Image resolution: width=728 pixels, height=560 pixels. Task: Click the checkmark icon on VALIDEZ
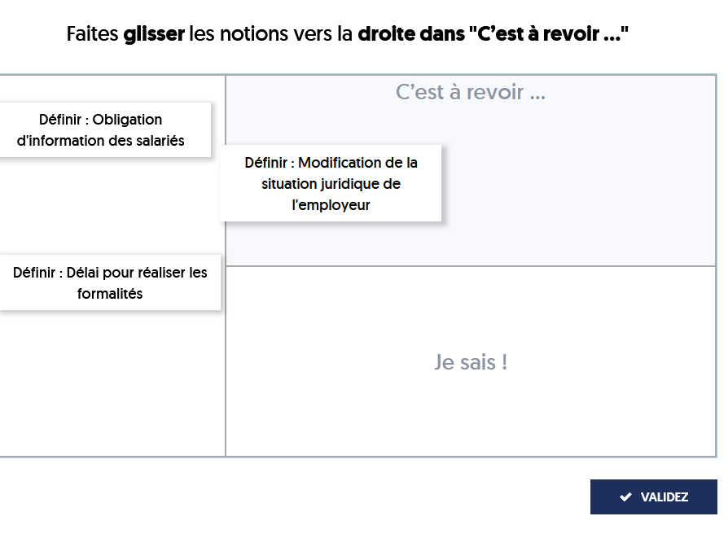[x=625, y=497]
